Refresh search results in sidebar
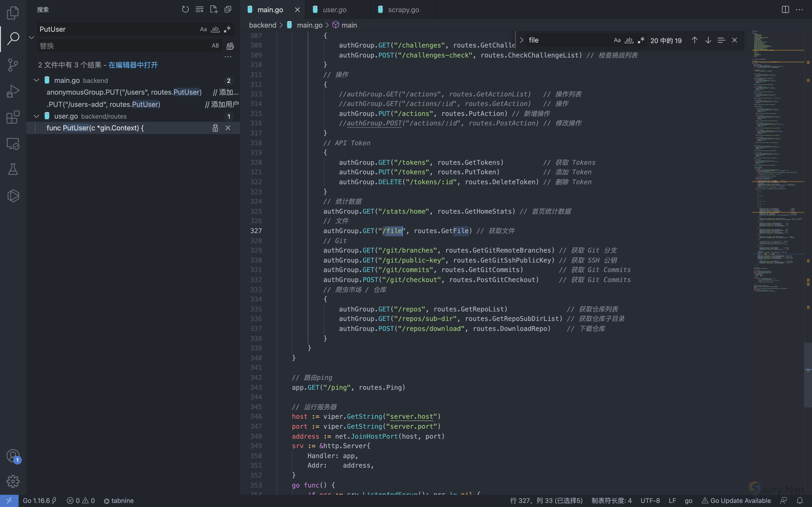 (185, 9)
